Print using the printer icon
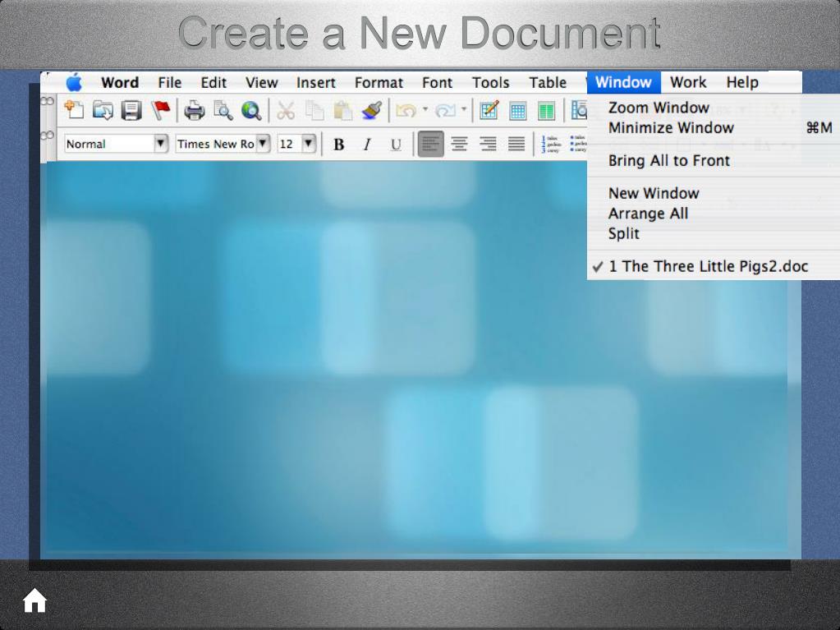The image size is (840, 630). (194, 110)
